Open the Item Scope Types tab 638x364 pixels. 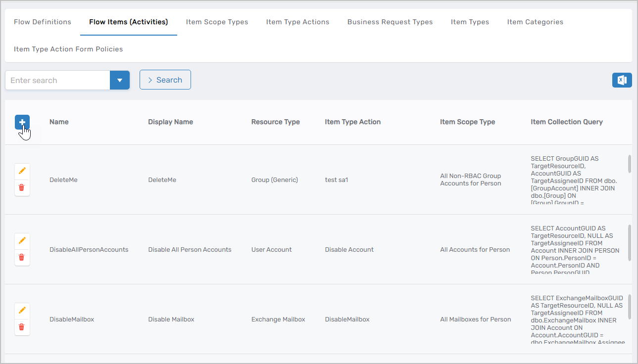tap(217, 22)
